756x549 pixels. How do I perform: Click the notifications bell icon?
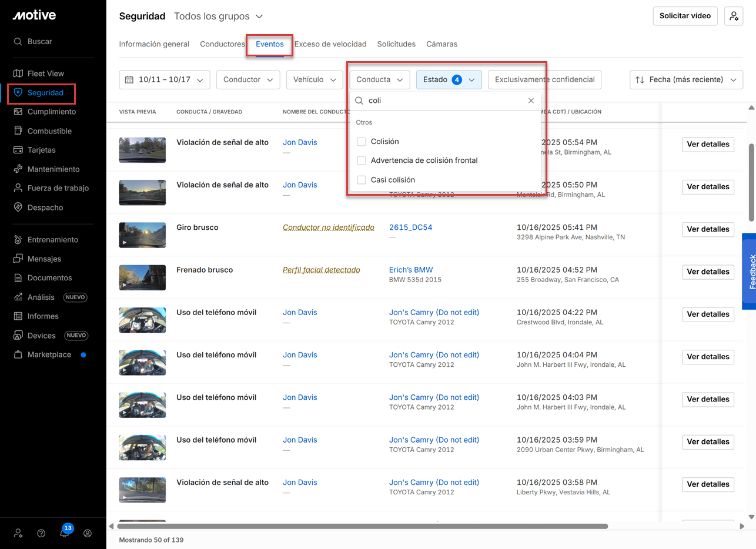65,533
